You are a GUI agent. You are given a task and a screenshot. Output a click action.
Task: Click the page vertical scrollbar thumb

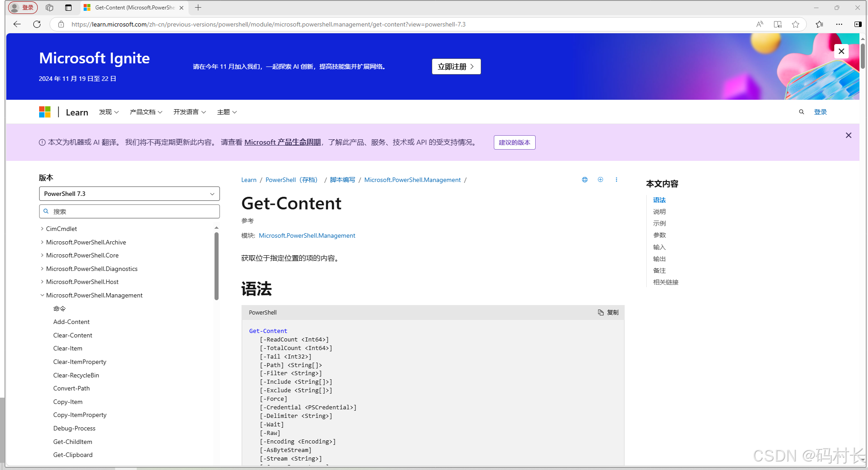coord(863,56)
